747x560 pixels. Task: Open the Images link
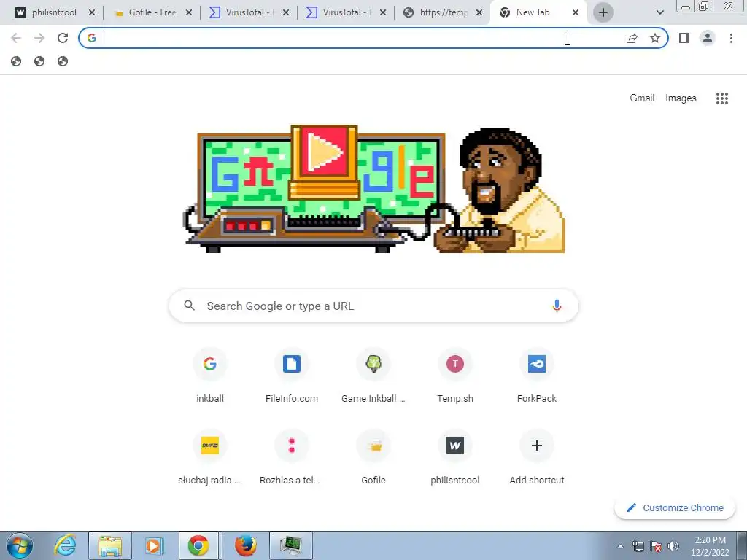(x=681, y=98)
